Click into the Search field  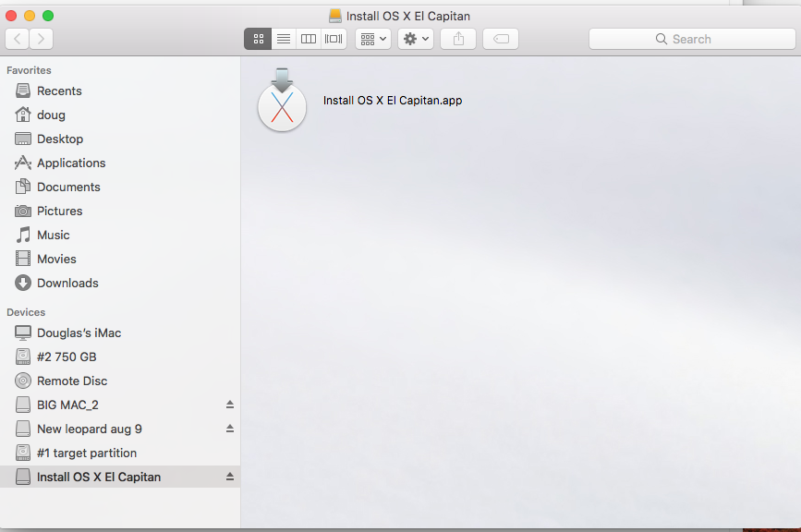[692, 39]
